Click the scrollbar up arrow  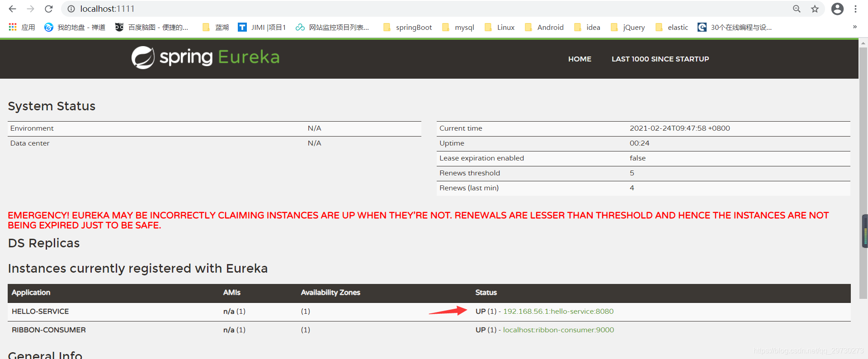coord(863,43)
